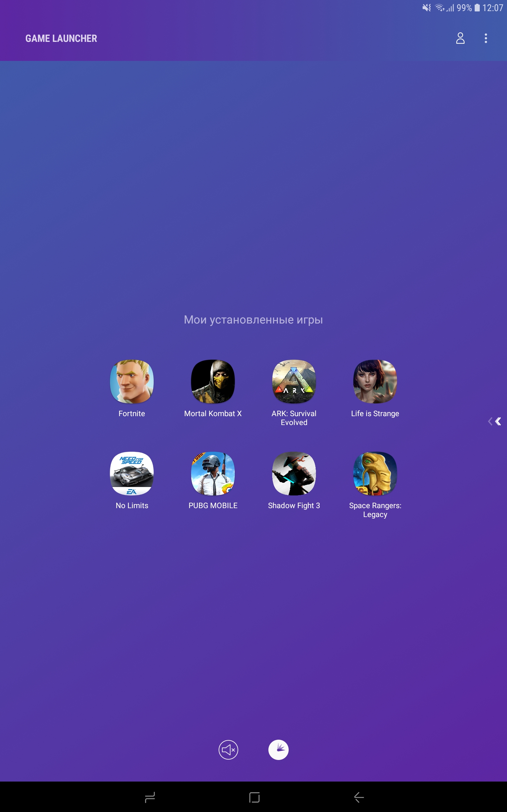507x812 pixels.
Task: Open PUBG MOBILE game
Action: point(213,474)
